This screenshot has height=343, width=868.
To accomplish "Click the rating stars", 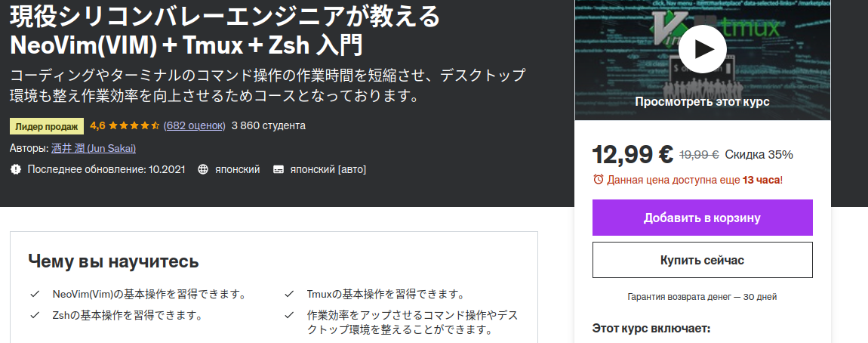I will click(x=134, y=125).
